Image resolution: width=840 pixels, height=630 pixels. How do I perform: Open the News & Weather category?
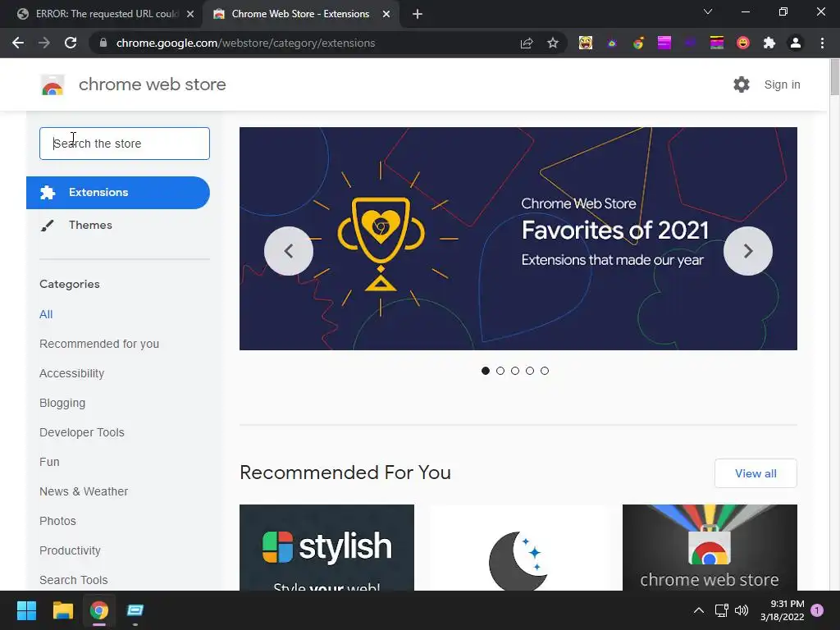click(84, 491)
